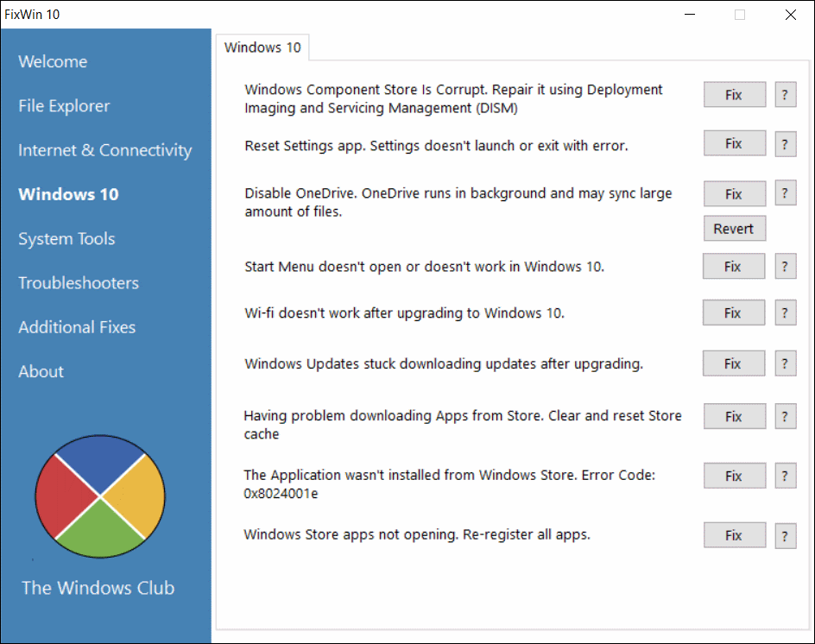
Task: Click Fix for Reset Settings app
Action: tap(735, 143)
